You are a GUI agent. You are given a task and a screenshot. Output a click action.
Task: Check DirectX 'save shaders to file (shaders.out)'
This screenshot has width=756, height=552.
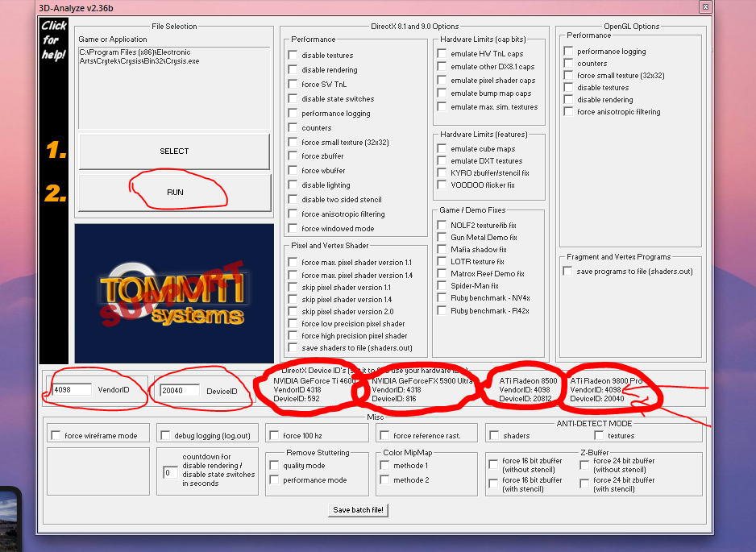click(x=293, y=347)
